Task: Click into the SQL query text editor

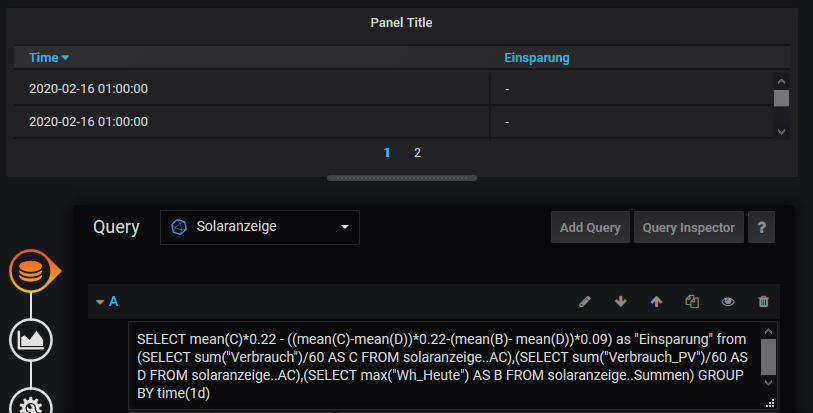Action: [440, 367]
